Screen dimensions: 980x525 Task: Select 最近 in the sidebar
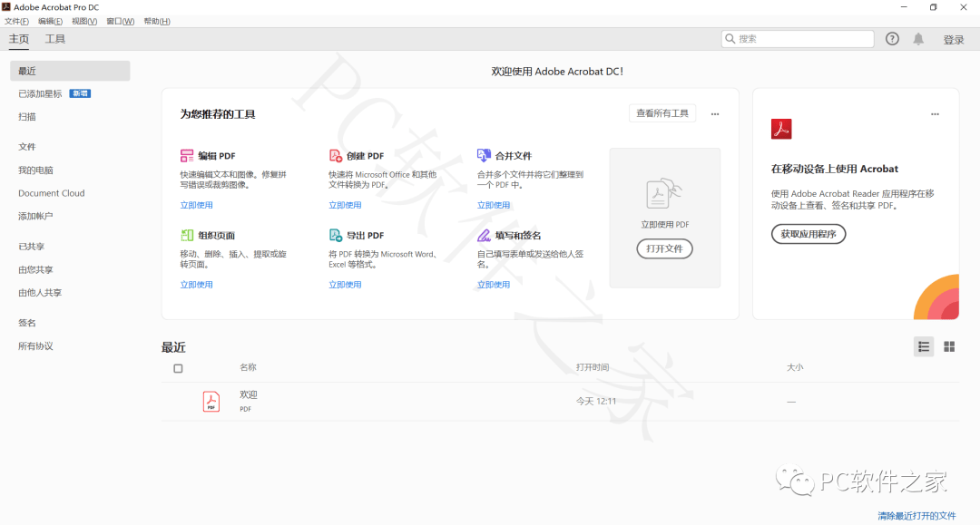[70, 71]
